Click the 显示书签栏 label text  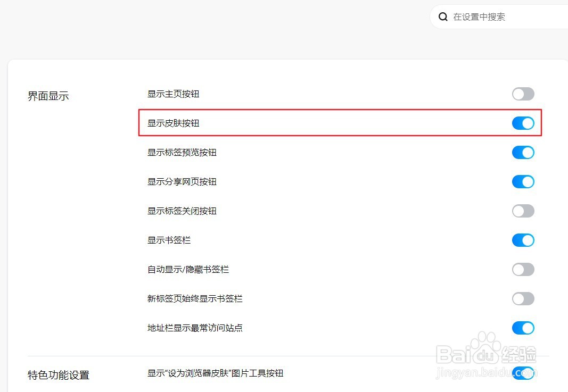click(x=169, y=240)
